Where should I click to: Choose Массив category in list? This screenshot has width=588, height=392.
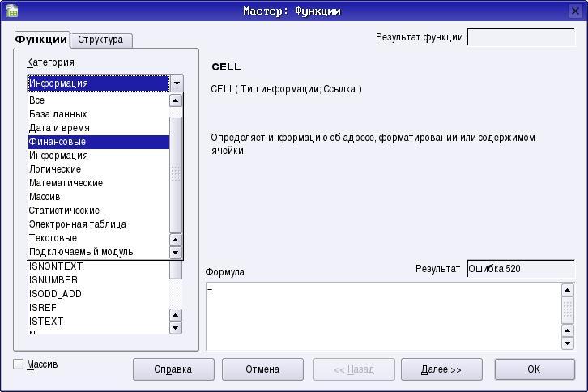pos(99,197)
